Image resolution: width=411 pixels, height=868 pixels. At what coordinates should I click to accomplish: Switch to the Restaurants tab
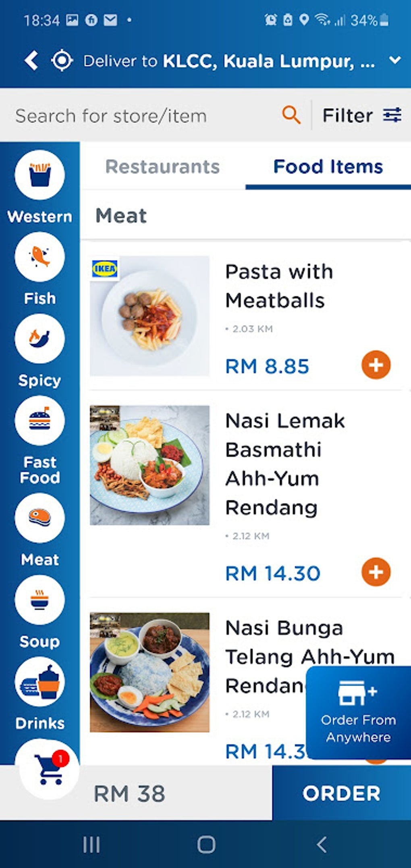coord(162,167)
